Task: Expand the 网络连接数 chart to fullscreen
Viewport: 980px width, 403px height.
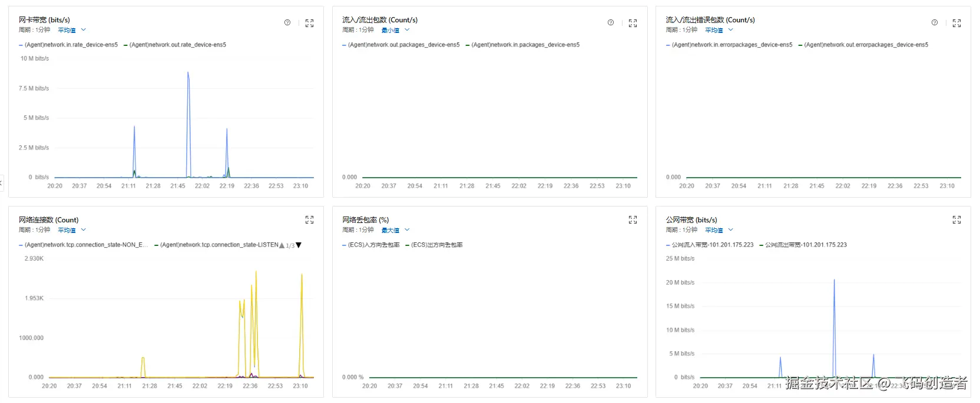Action: pyautogui.click(x=310, y=219)
